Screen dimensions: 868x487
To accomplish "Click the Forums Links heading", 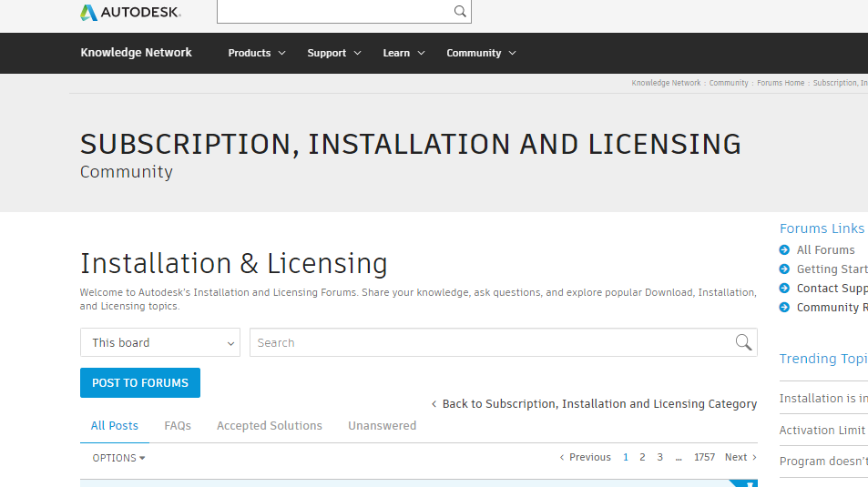I will click(822, 228).
